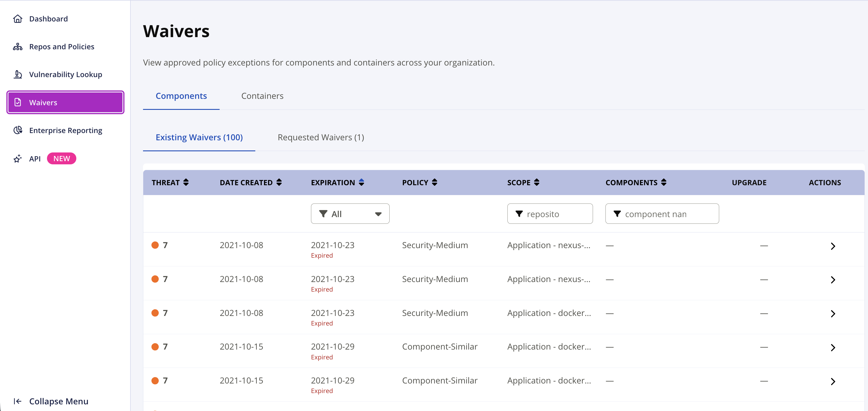Click orange threat dot in first row
This screenshot has width=868, height=411.
(155, 245)
